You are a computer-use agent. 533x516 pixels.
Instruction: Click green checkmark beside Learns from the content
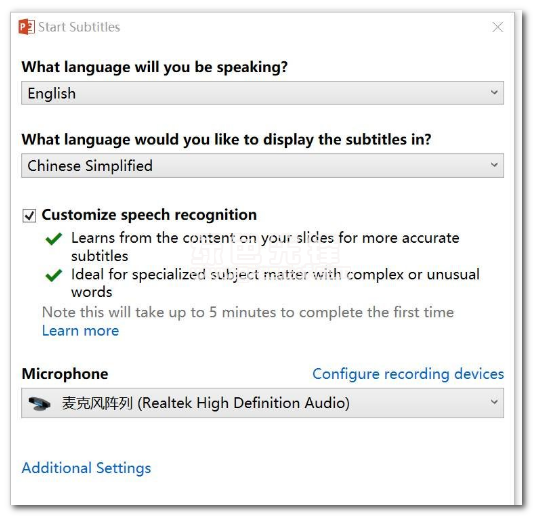point(53,239)
